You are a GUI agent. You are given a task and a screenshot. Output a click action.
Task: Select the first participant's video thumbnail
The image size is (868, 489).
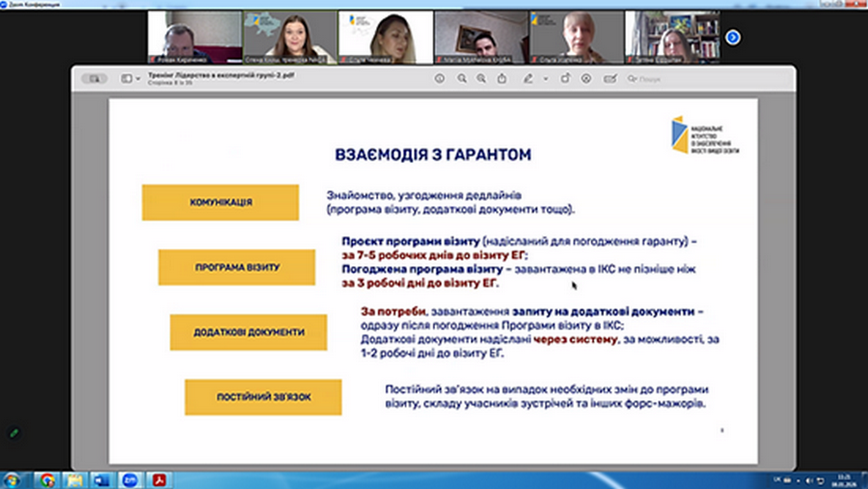click(x=194, y=37)
